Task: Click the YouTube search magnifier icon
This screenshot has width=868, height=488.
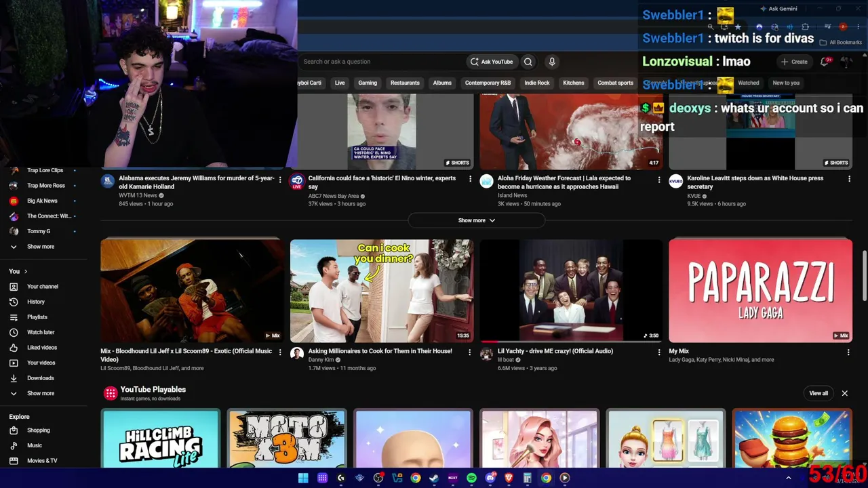Action: (x=528, y=62)
